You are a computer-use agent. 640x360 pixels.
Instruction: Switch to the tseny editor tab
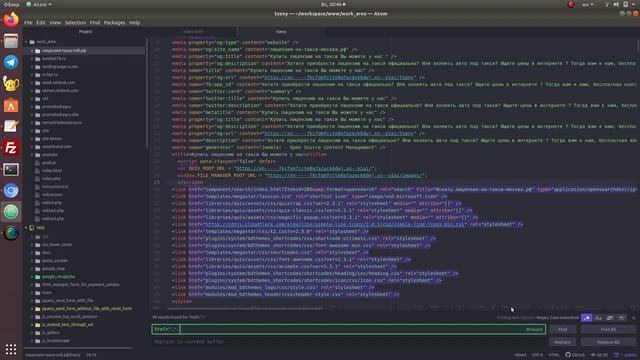pos(281,31)
